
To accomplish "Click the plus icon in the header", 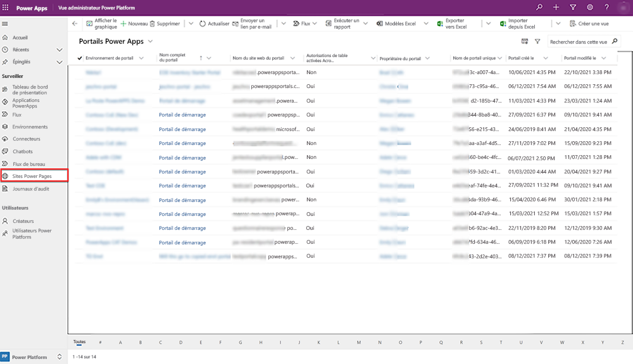I will pos(556,7).
